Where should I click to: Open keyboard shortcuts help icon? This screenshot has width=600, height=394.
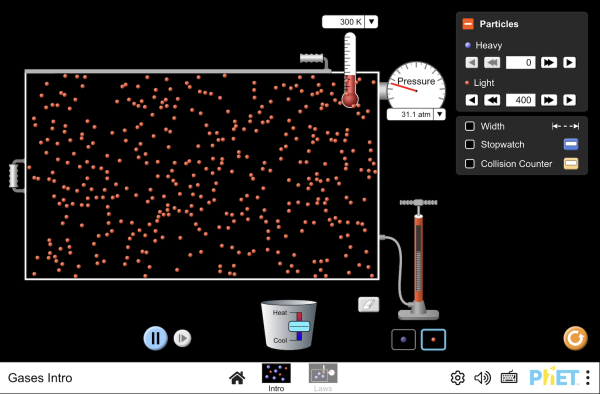(x=509, y=378)
